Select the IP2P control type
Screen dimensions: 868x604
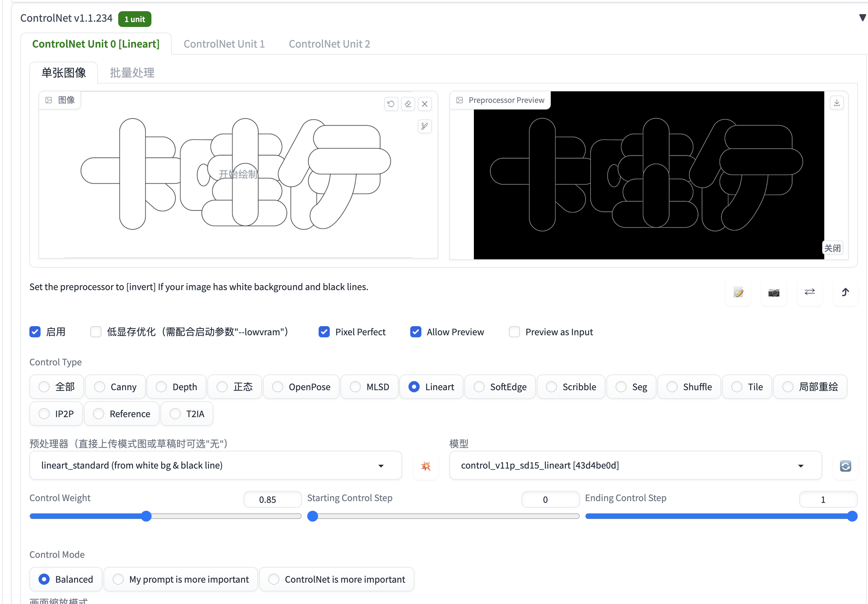(56, 413)
